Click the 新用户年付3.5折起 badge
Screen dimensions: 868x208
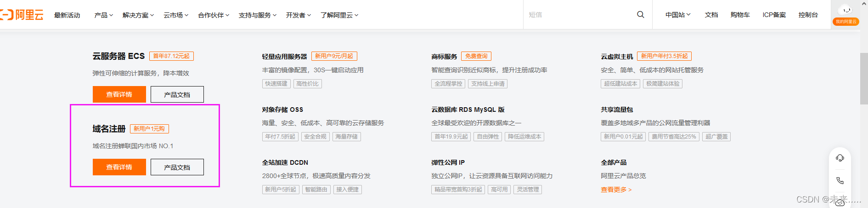pyautogui.click(x=664, y=56)
